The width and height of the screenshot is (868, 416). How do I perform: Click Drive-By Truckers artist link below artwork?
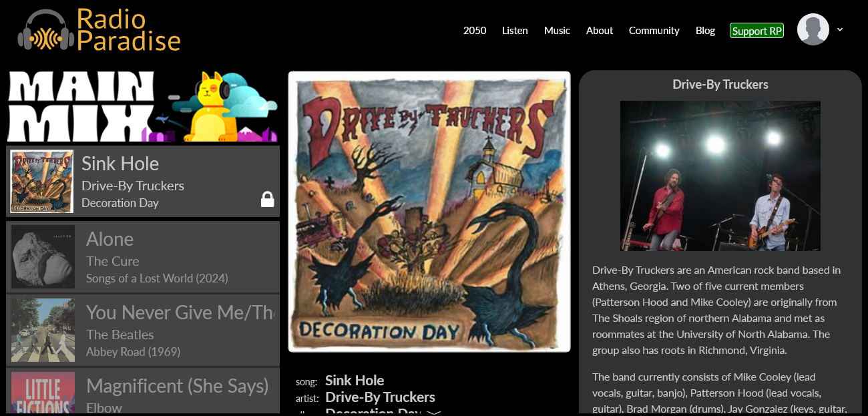tap(380, 397)
